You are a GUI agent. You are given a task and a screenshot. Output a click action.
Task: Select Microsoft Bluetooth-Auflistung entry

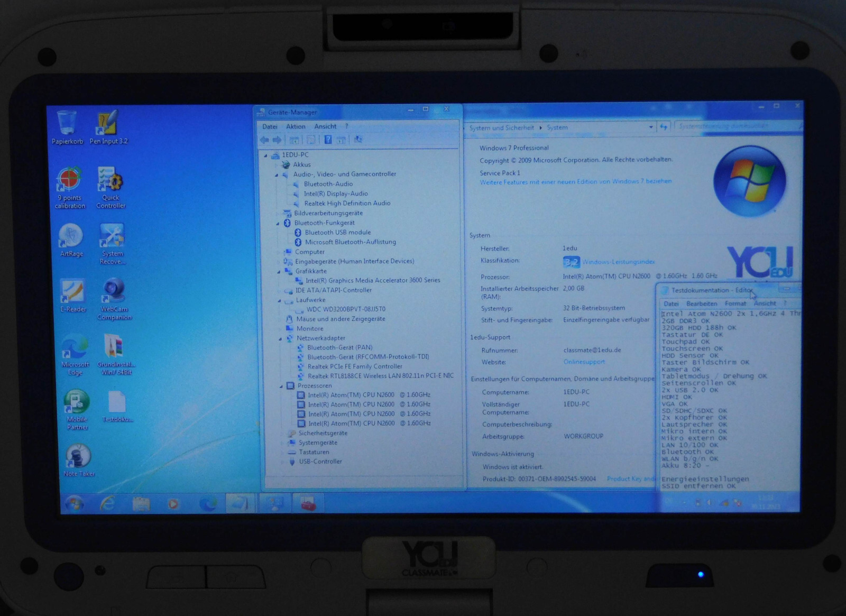[350, 242]
